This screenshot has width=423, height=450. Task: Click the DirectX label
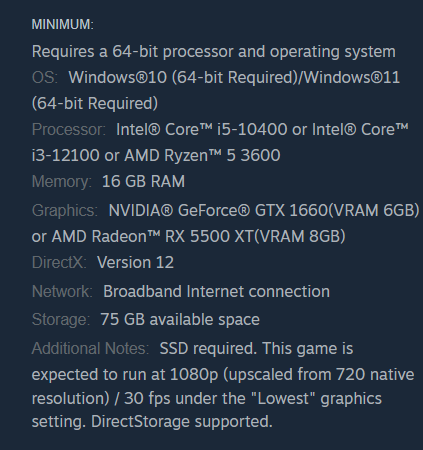[x=59, y=262]
